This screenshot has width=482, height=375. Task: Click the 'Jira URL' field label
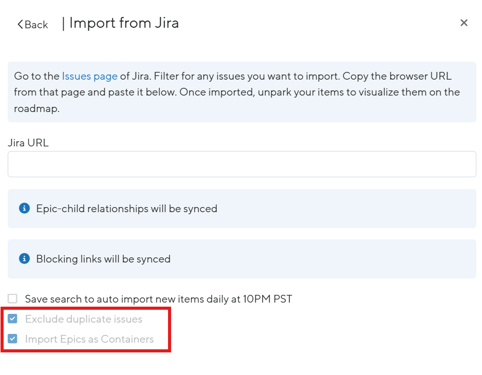coord(28,143)
